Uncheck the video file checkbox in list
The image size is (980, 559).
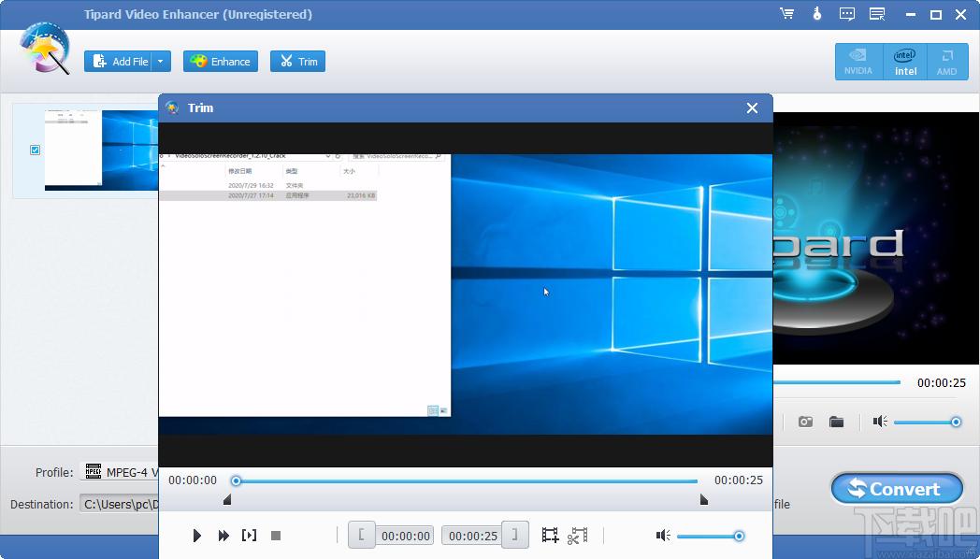click(35, 150)
